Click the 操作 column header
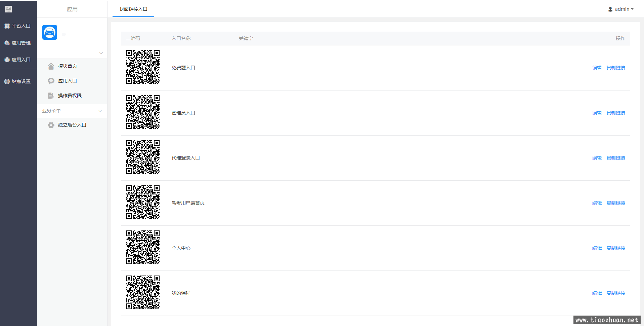644x326 pixels. pyautogui.click(x=620, y=38)
